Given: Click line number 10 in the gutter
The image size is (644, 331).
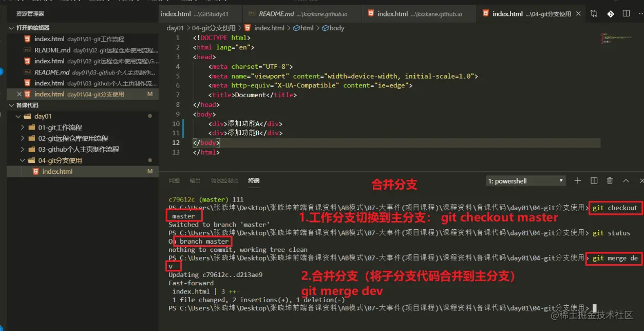Looking at the screenshot, I should (x=176, y=124).
